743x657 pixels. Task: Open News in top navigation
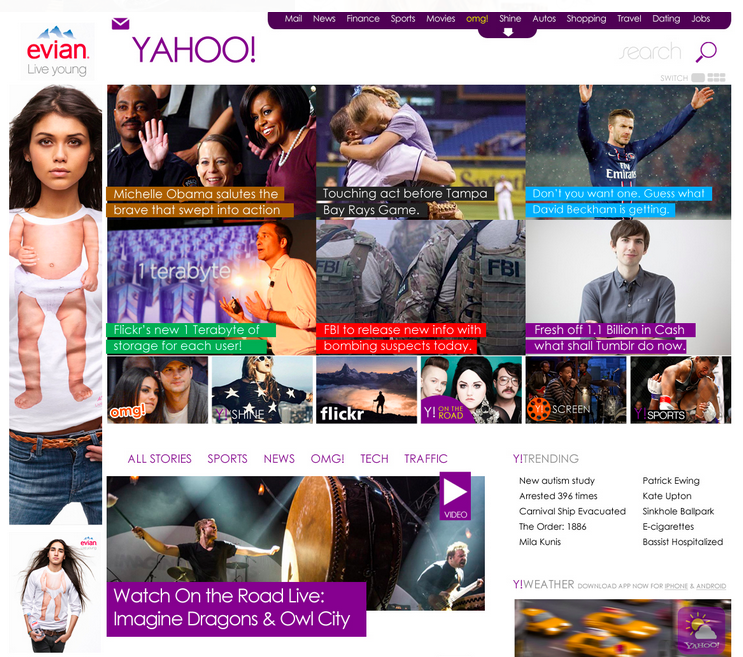tap(324, 19)
